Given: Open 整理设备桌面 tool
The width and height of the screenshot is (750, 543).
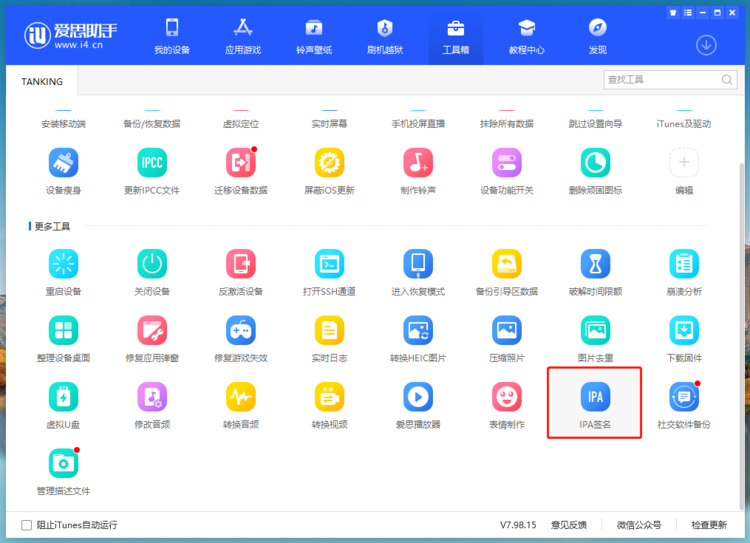Looking at the screenshot, I should 63,330.
